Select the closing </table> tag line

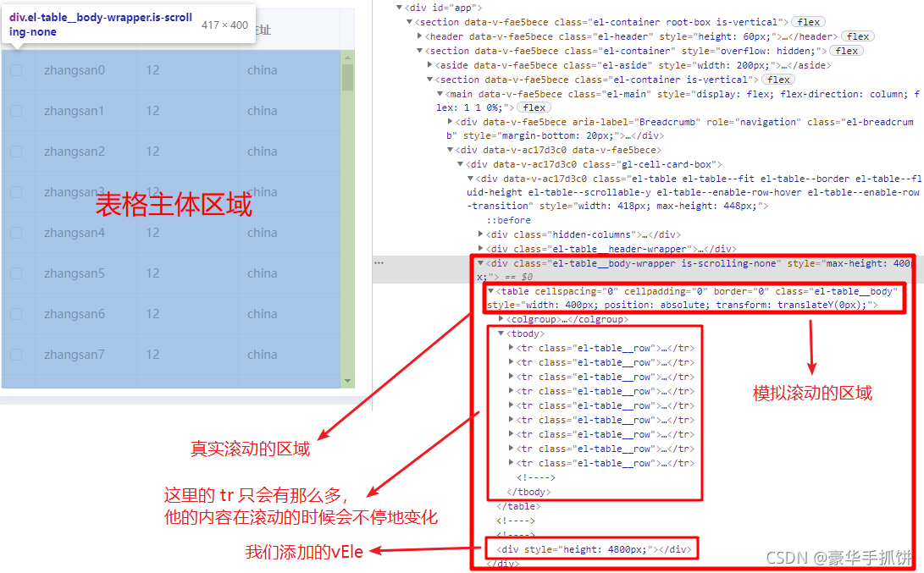coord(518,506)
